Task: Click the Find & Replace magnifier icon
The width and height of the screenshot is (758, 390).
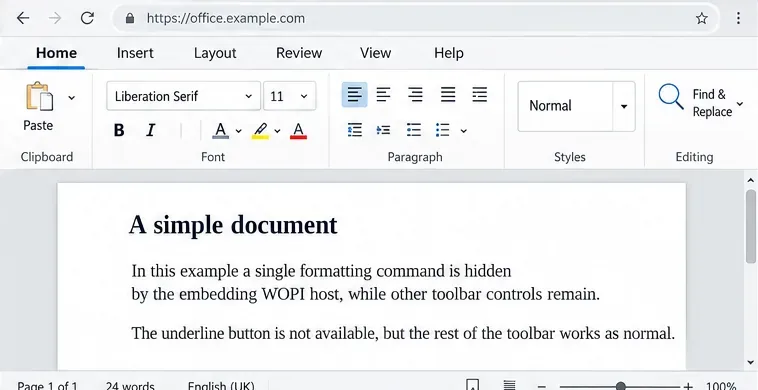Action: click(671, 97)
